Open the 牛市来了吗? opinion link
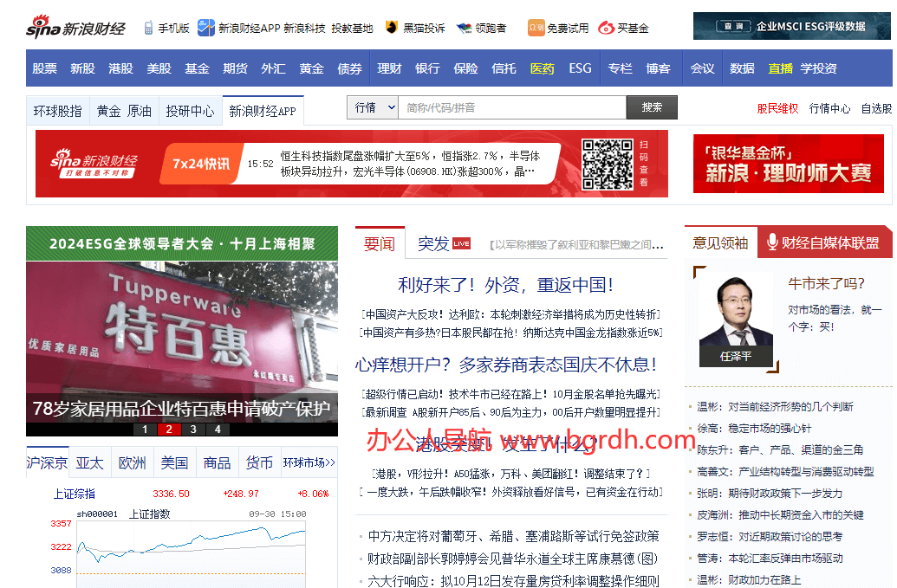 (x=827, y=283)
